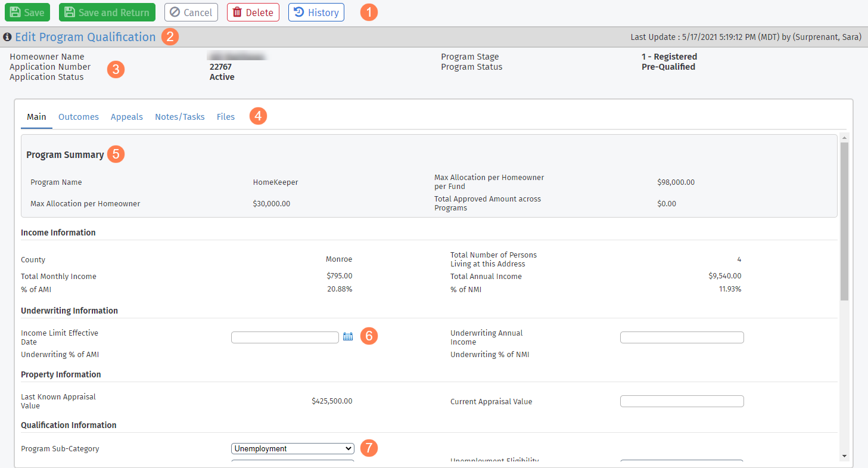Click Save and Return
Screen dimensions: 868x468
107,13
